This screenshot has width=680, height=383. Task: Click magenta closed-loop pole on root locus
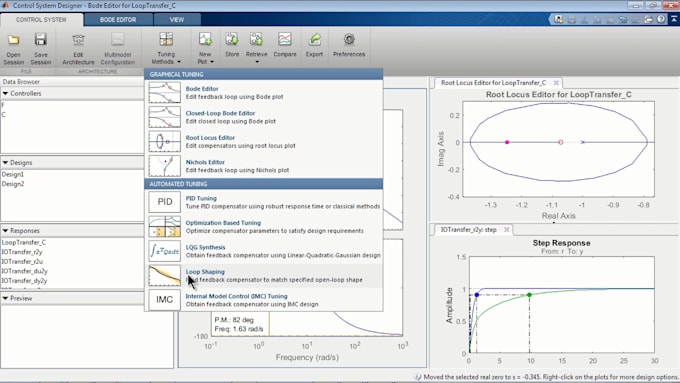507,142
